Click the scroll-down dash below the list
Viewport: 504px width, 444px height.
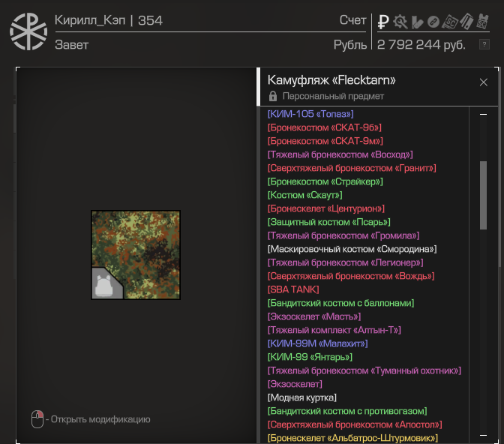(483, 435)
